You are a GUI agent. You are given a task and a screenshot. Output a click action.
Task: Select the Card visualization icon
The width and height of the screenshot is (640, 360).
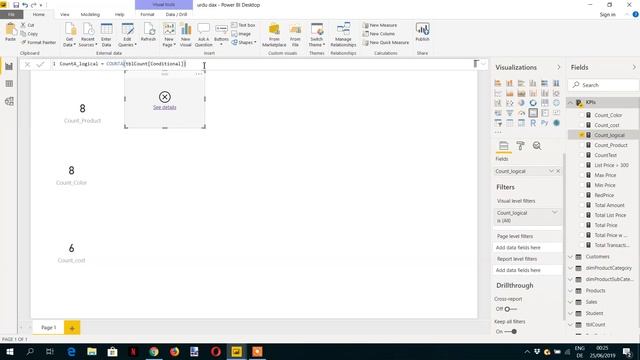533,113
